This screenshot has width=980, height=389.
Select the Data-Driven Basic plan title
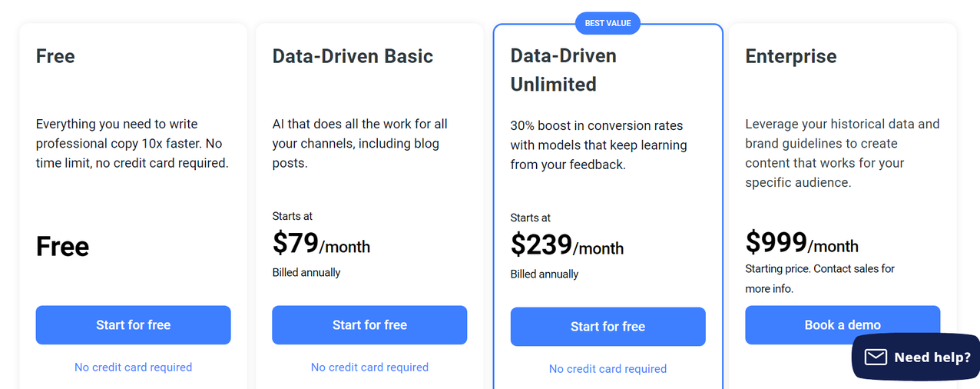353,56
